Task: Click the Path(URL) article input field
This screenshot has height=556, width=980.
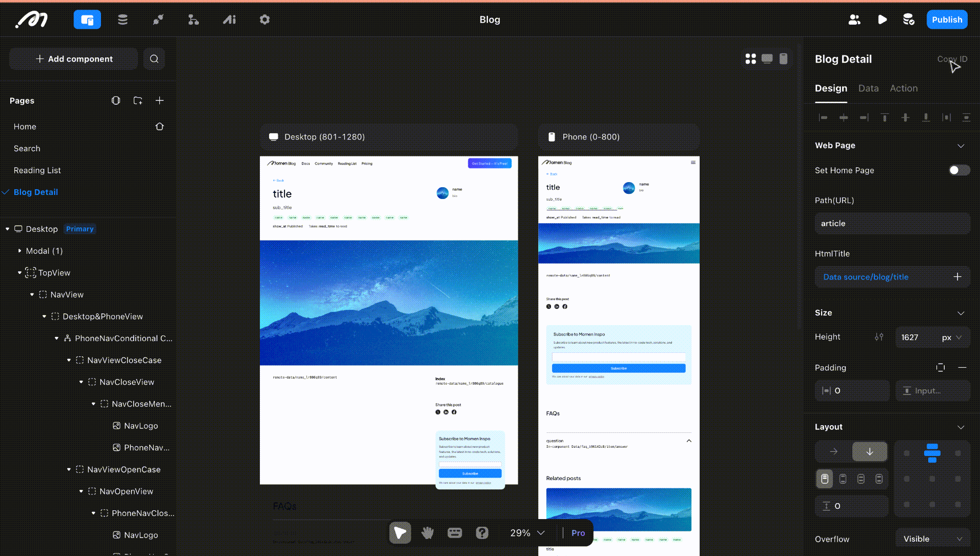Action: [892, 224]
